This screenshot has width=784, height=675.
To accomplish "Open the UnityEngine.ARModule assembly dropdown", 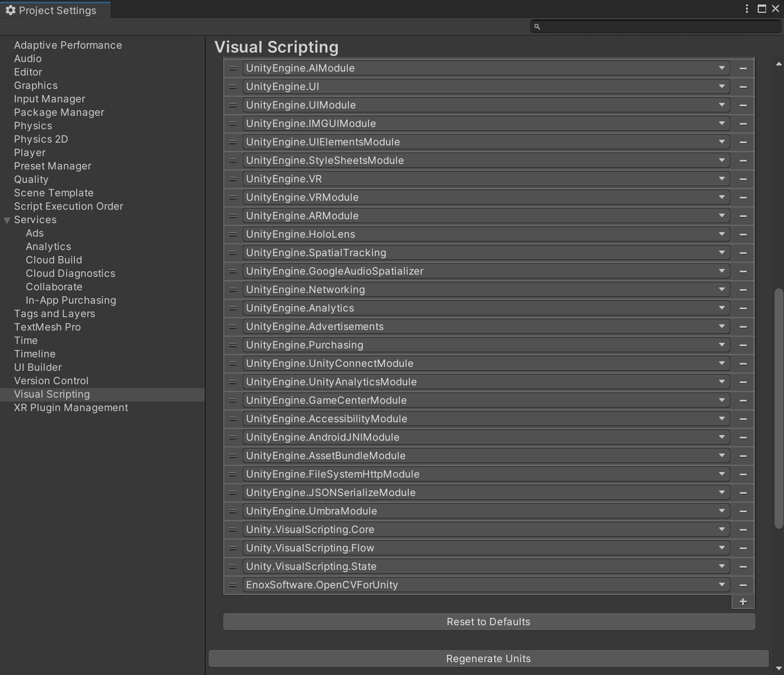I will pos(486,216).
